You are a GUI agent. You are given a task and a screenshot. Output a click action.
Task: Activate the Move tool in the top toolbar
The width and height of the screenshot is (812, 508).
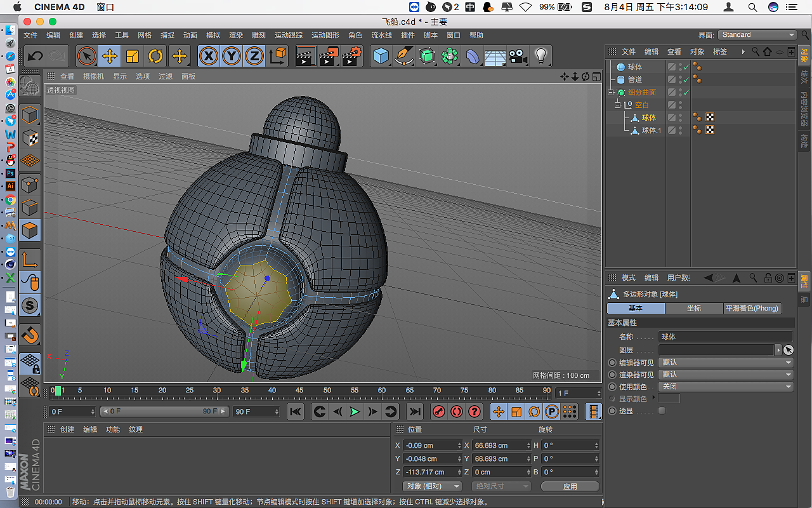(x=110, y=56)
